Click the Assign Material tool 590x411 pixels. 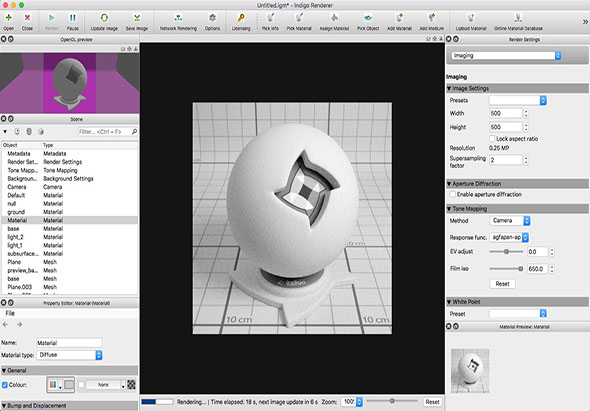334,21
